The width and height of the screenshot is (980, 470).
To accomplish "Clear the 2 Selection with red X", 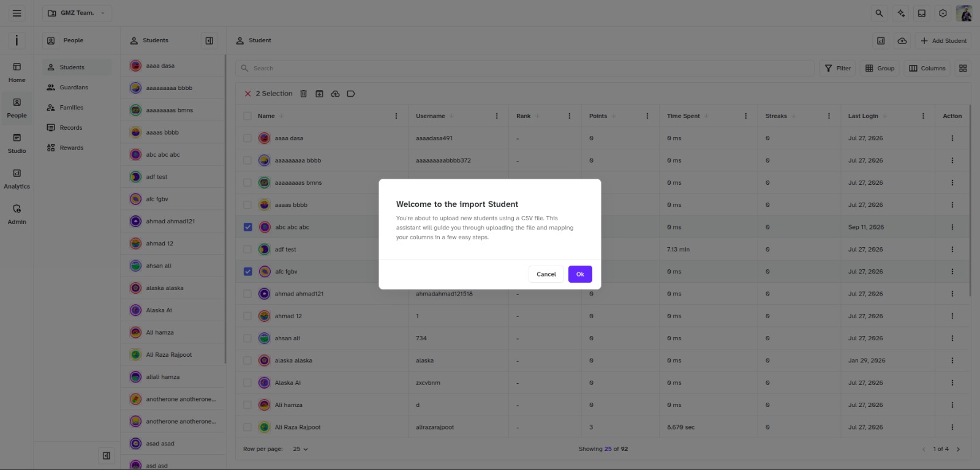I will [248, 94].
